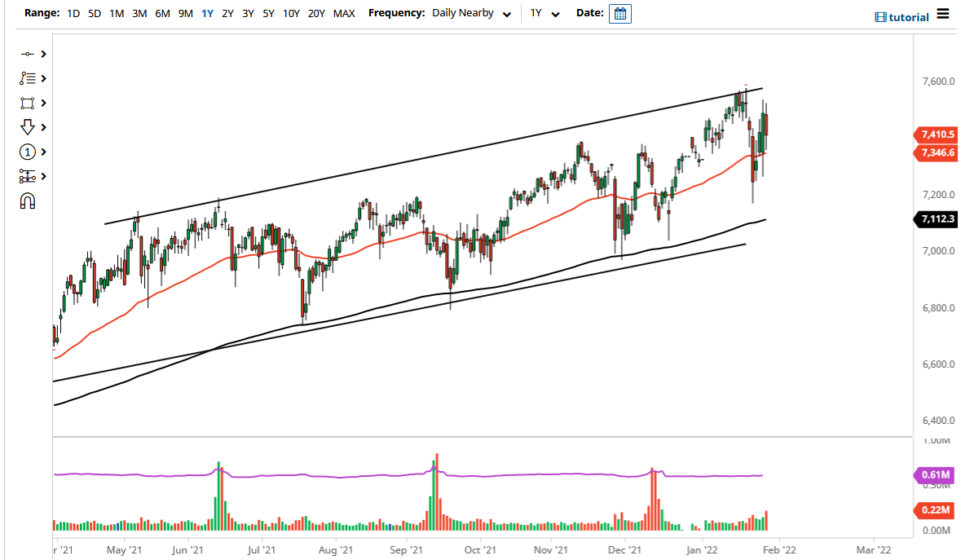
Task: Toggle the magnet snap mode
Action: (x=28, y=201)
